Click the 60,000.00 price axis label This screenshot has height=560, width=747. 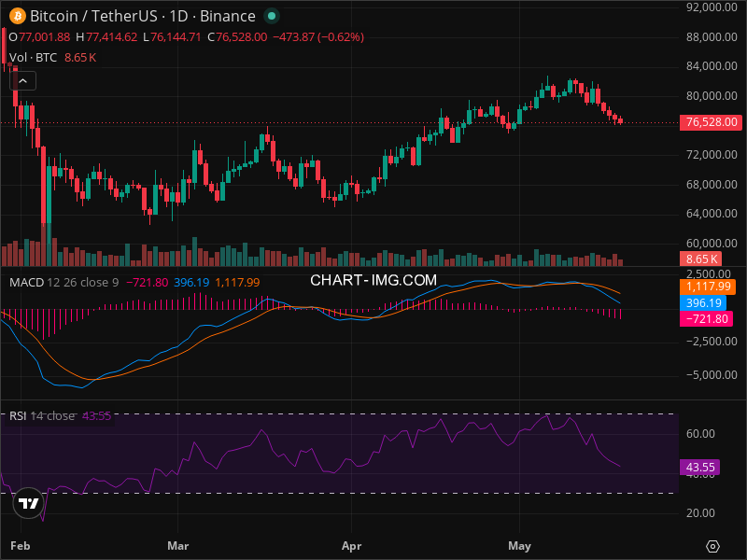pyautogui.click(x=712, y=244)
